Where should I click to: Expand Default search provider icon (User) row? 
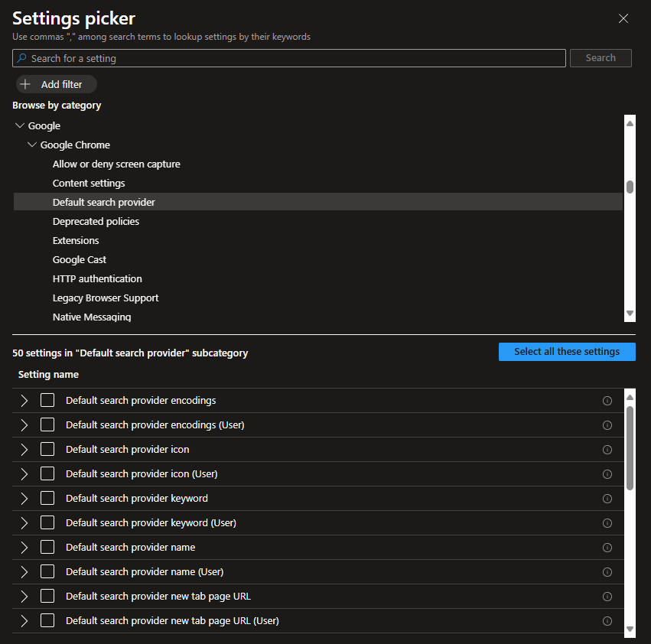(24, 474)
